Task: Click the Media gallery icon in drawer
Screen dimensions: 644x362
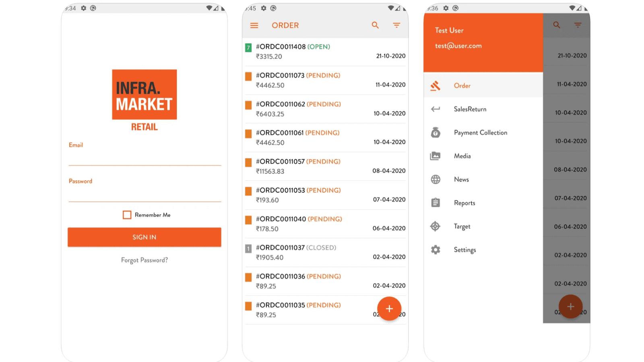Action: click(x=436, y=156)
